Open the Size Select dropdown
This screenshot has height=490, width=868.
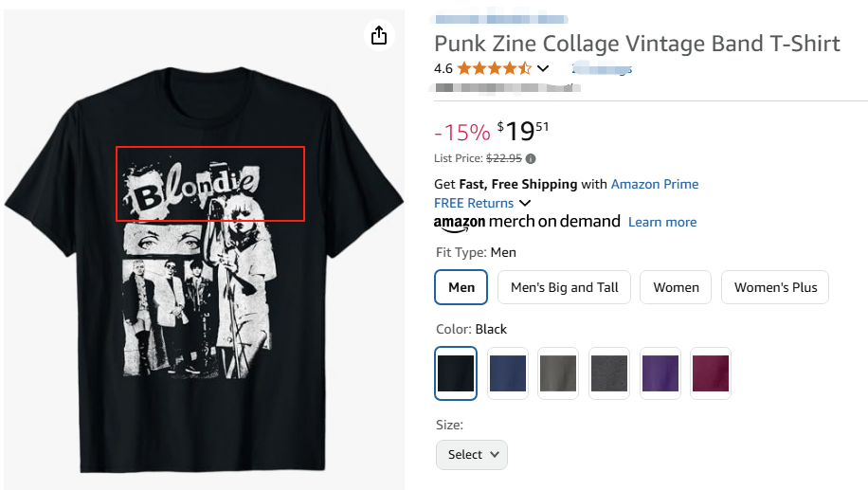(472, 454)
